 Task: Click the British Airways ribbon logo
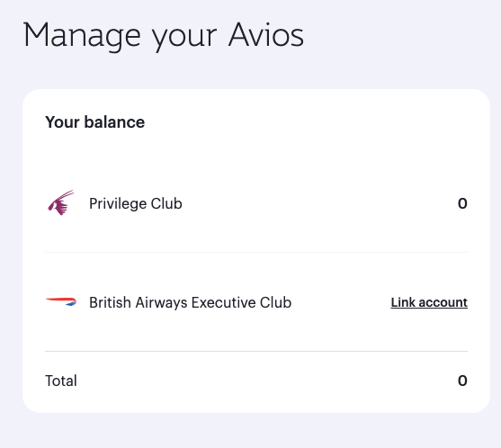point(61,301)
